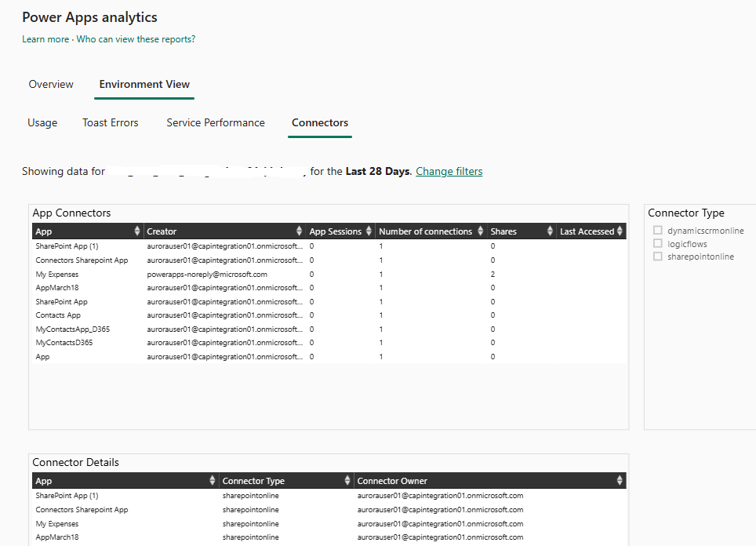Click Creator column sort arrows
Image resolution: width=756 pixels, height=546 pixels.
[x=299, y=231]
